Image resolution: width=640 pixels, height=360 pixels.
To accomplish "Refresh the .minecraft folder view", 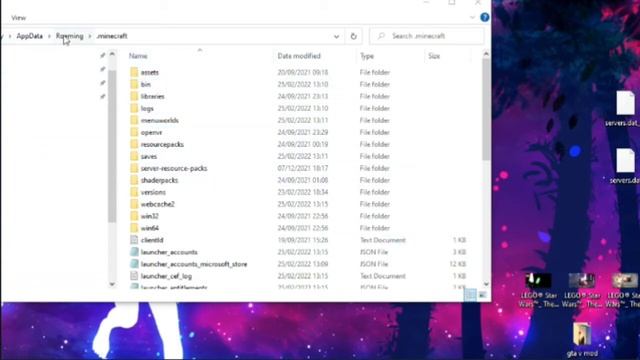I will coord(353,36).
